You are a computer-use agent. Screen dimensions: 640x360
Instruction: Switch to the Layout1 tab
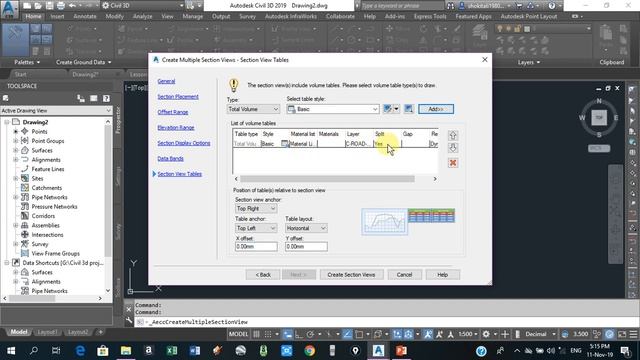pos(47,332)
